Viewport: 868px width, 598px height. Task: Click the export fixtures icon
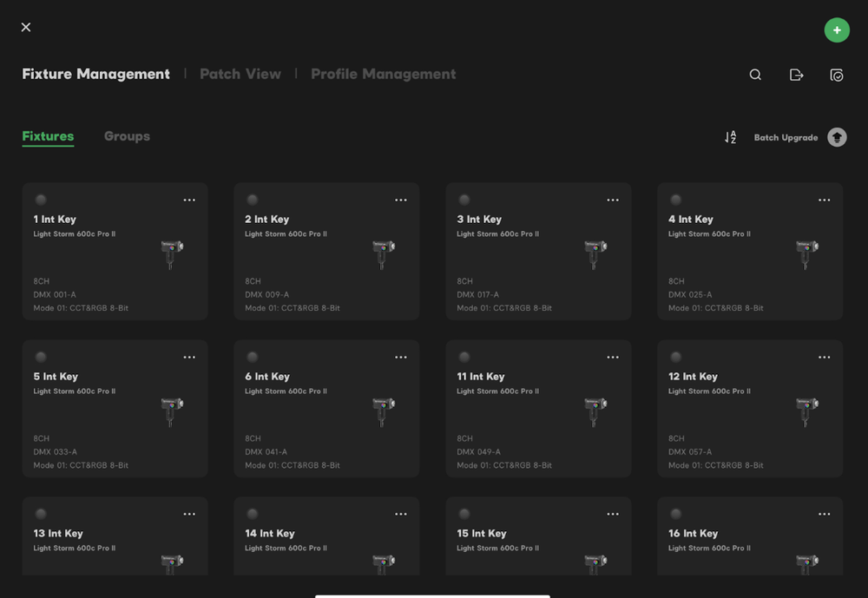coord(796,76)
